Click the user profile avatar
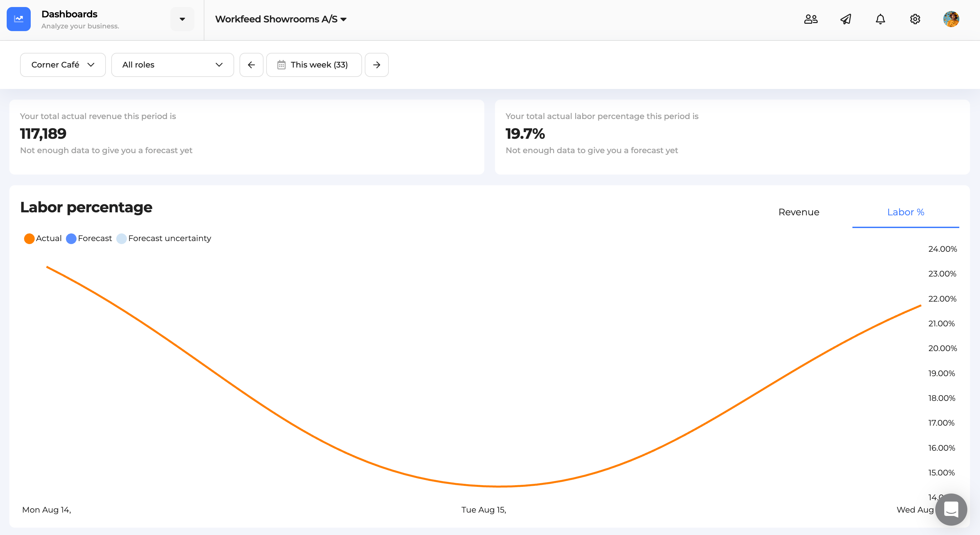 951,19
